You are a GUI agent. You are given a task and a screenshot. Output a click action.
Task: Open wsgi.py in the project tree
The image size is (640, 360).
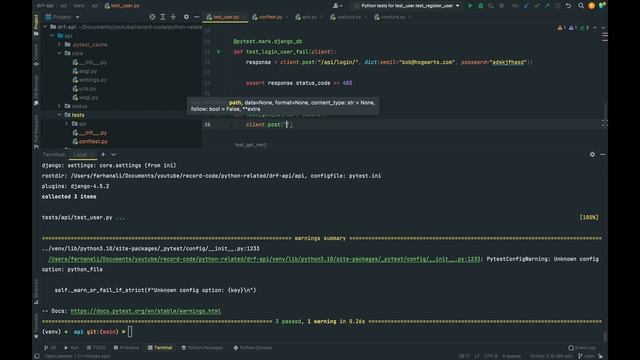[x=85, y=98]
